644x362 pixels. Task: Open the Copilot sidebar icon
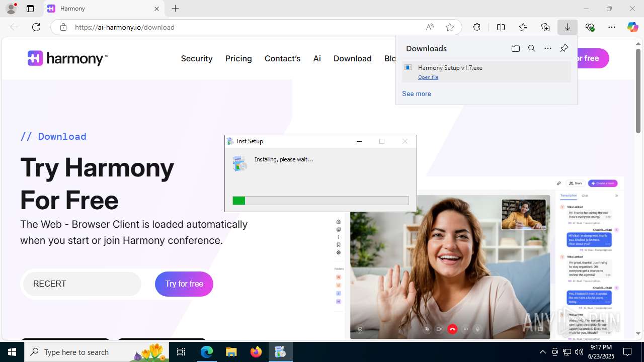(x=632, y=27)
